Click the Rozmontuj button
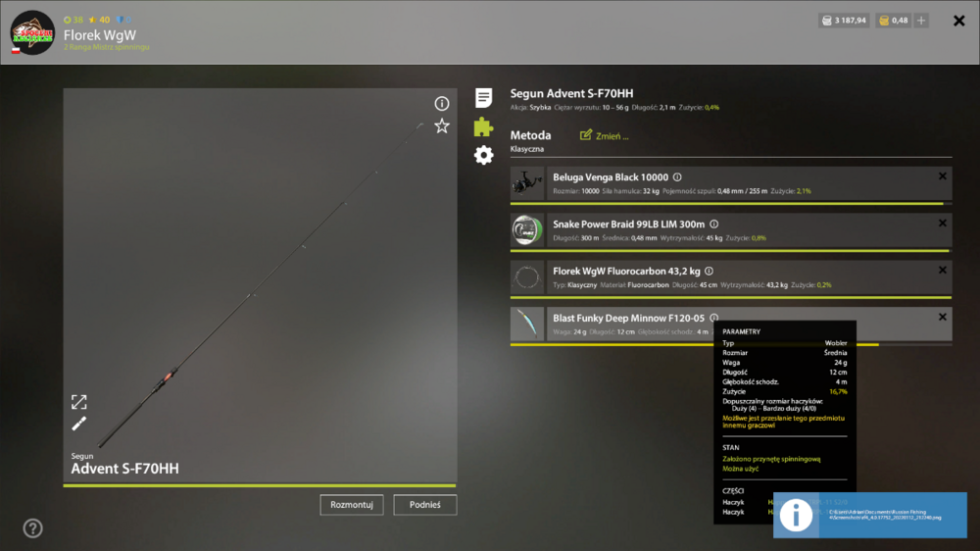The height and width of the screenshot is (551, 980). [351, 505]
